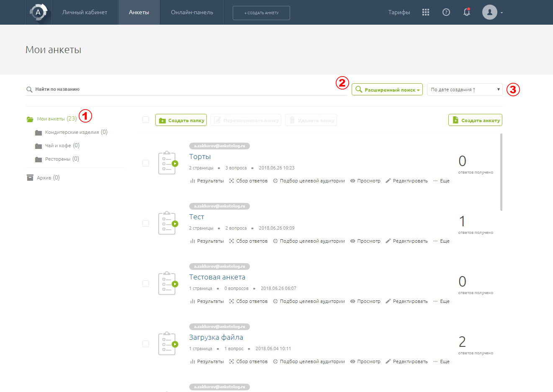Open the Тест survey title link

click(x=196, y=217)
